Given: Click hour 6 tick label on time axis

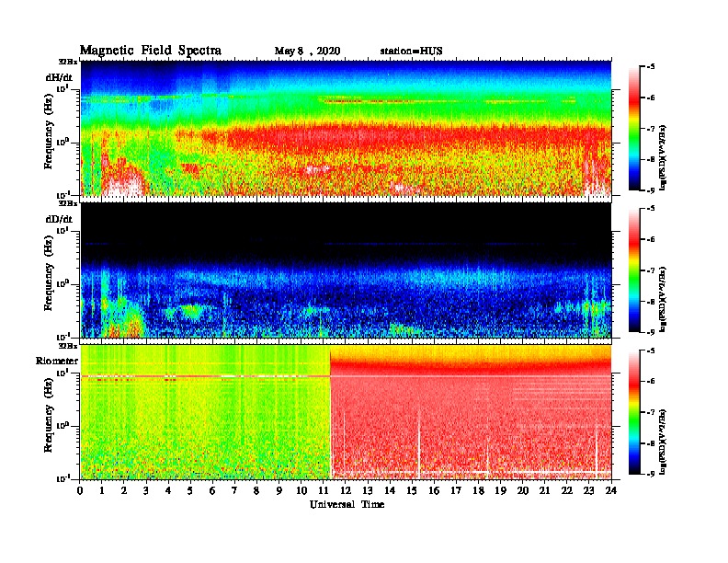Looking at the screenshot, I should [x=212, y=490].
